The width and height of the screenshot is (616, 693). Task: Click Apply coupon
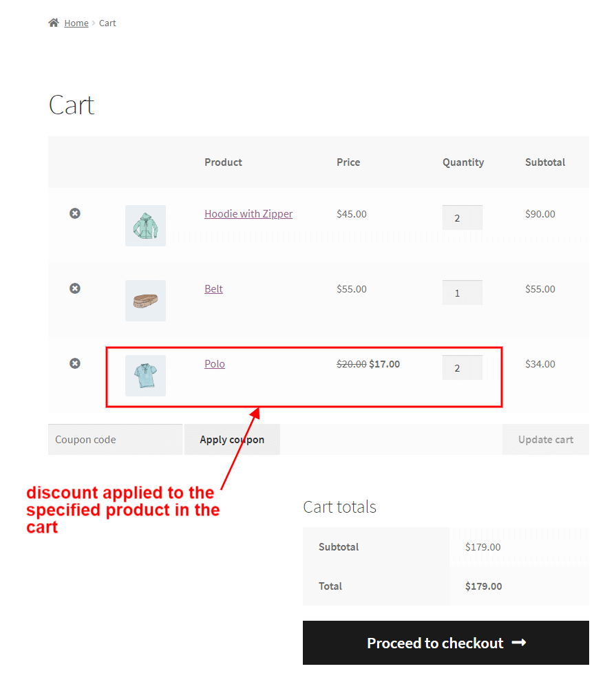pos(232,439)
